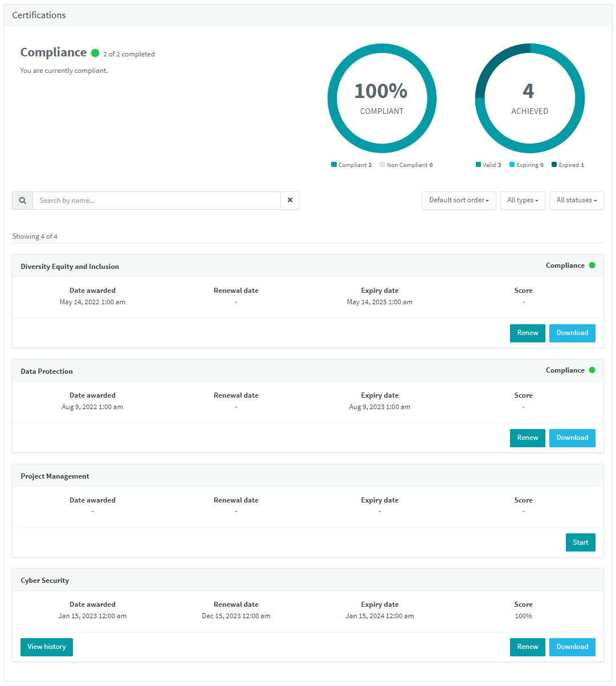Click the search magnifier icon
The image size is (616, 686).
point(22,201)
